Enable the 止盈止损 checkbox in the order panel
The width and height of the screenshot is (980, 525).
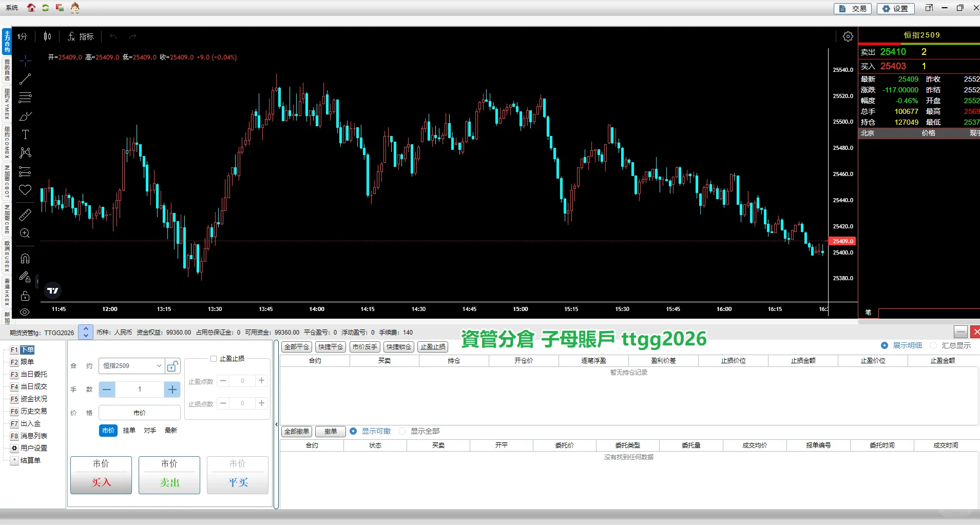214,358
